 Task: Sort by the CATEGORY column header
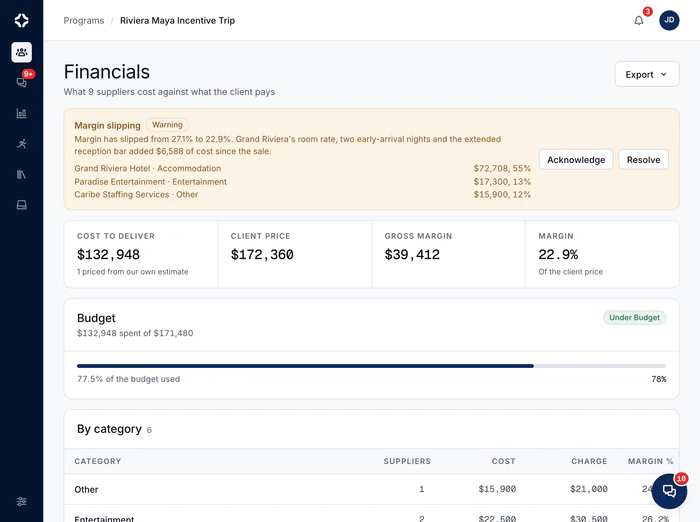[98, 461]
